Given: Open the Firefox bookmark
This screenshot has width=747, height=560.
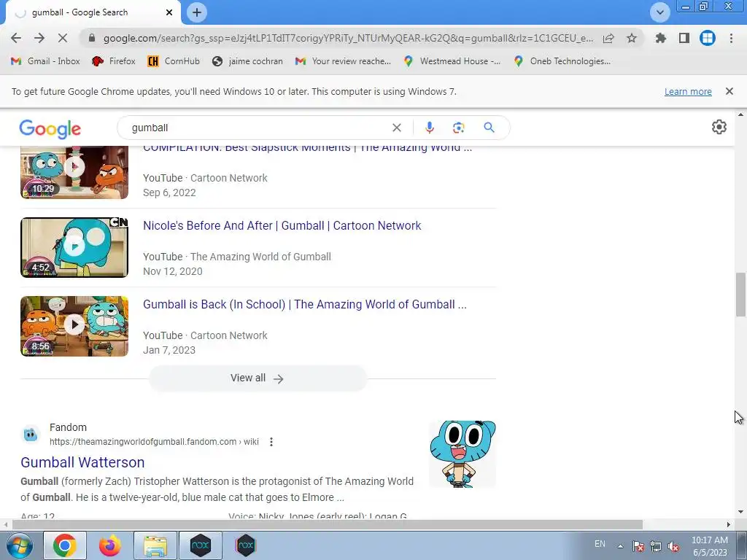Looking at the screenshot, I should (x=113, y=61).
